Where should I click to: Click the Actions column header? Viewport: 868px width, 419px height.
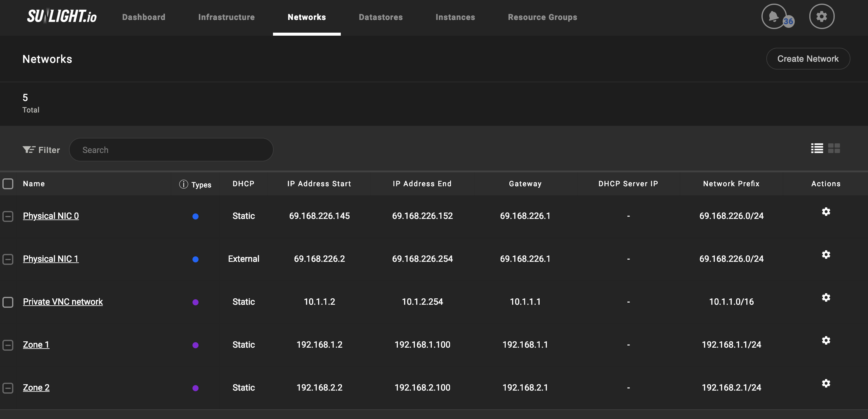[826, 184]
